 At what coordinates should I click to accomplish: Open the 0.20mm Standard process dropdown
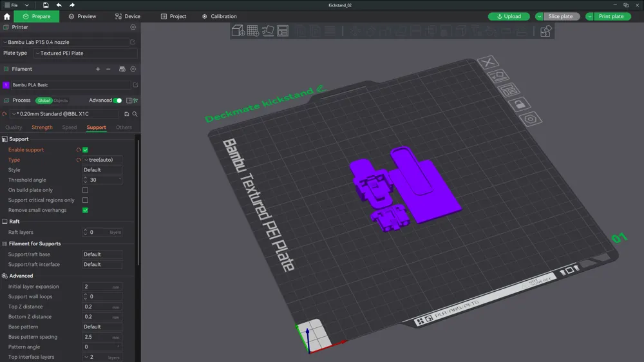(65, 114)
